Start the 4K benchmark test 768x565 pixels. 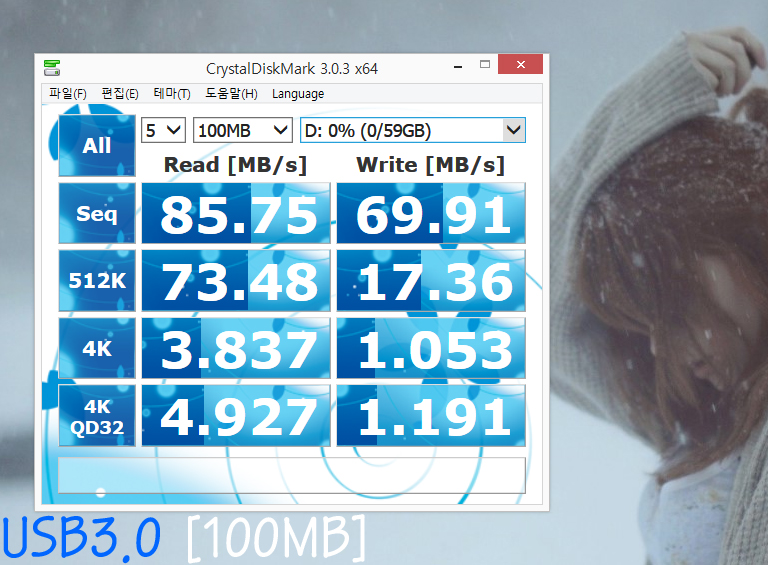(97, 348)
